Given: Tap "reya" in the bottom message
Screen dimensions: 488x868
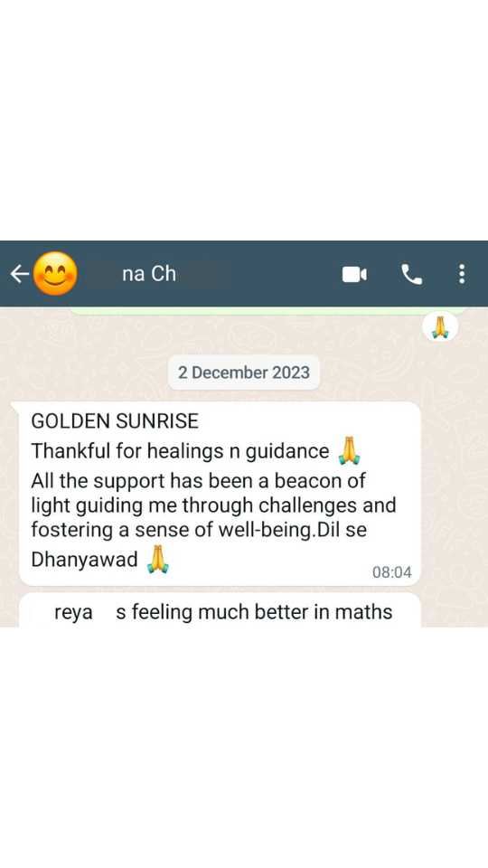Looking at the screenshot, I should point(73,613).
